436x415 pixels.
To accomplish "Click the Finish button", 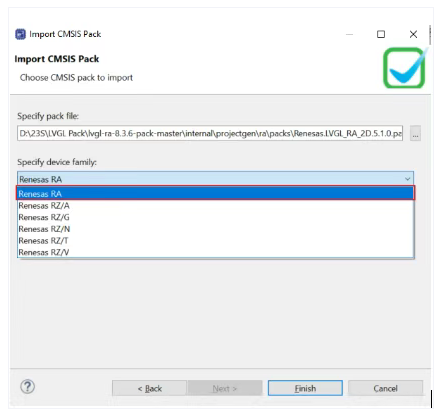I will [305, 388].
